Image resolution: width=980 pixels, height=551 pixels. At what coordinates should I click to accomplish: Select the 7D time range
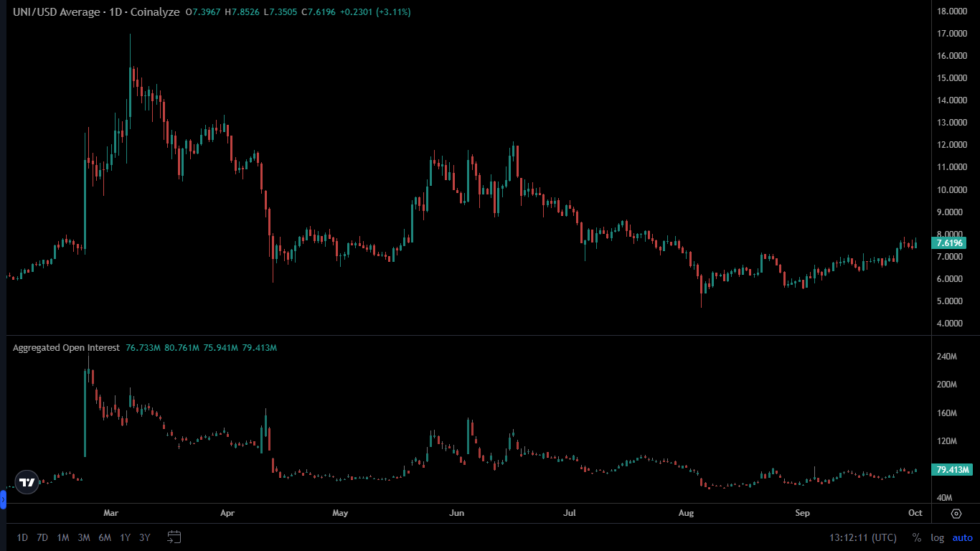[42, 537]
